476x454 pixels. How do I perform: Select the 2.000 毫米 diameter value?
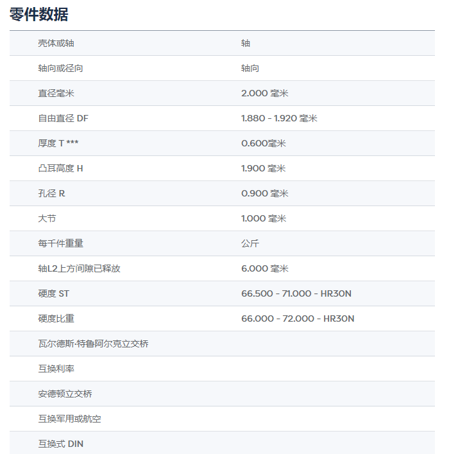264,93
